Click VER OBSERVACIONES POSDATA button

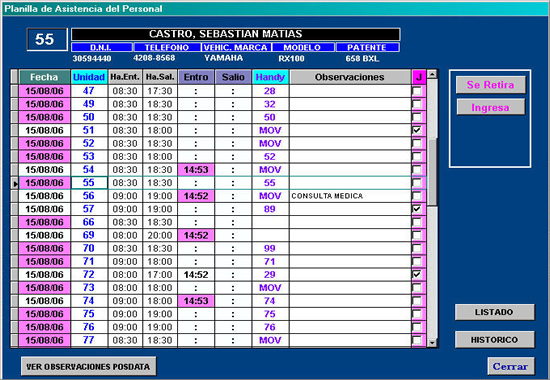[x=88, y=366]
